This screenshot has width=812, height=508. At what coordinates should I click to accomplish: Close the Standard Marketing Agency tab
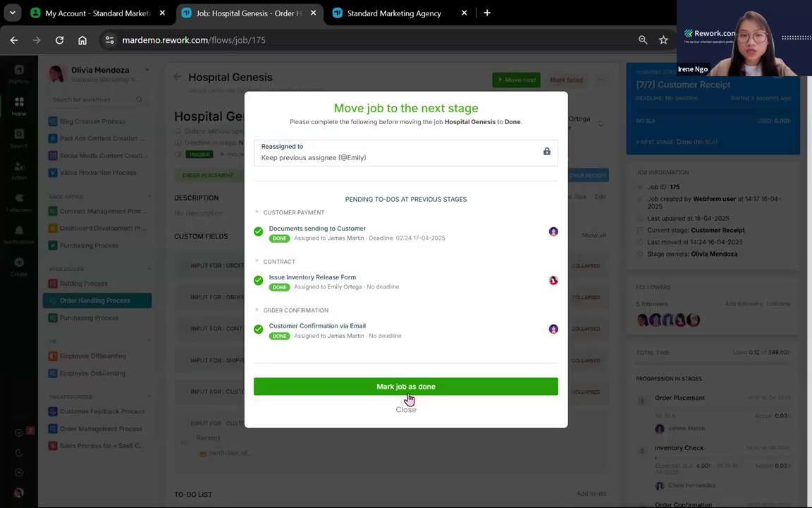pyautogui.click(x=464, y=13)
